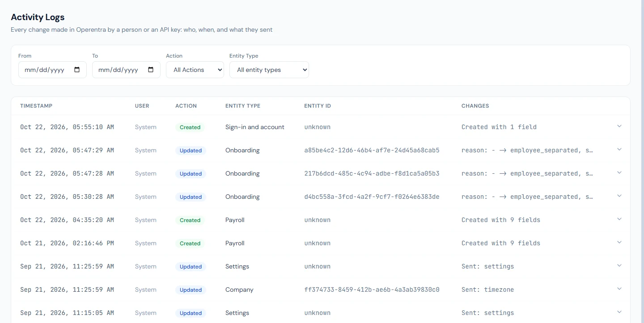Click the CHANGES column header
Screen dimensions: 644x323
coord(475,106)
